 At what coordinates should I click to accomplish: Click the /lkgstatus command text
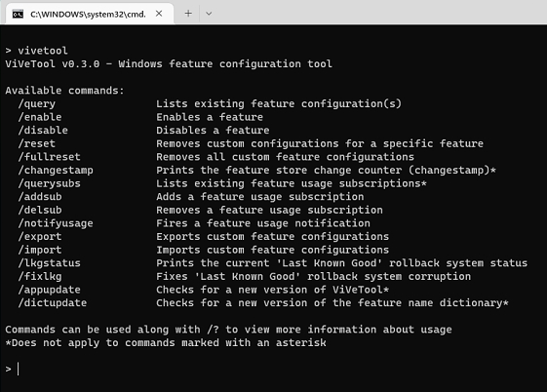[x=49, y=263]
